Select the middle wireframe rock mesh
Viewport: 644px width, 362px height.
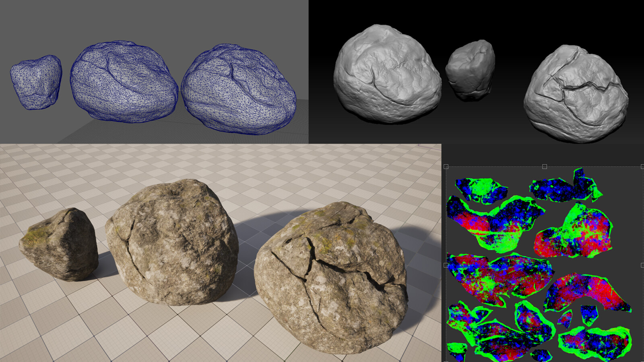click(x=124, y=81)
